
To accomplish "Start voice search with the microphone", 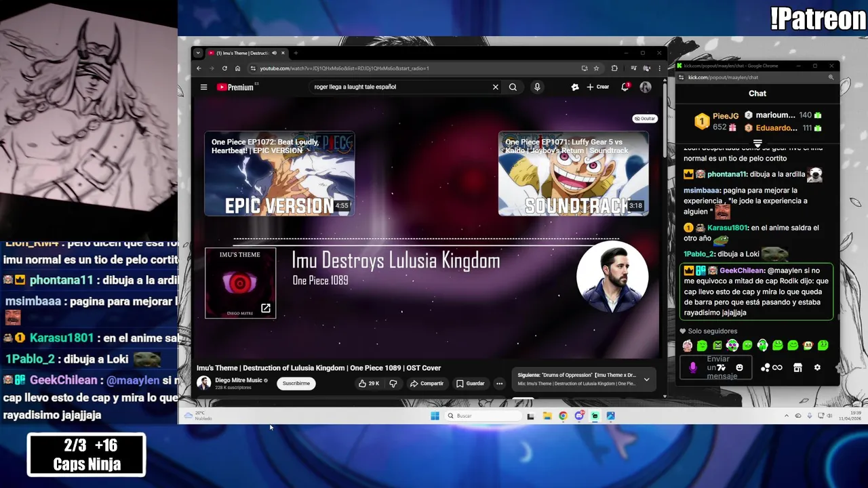I will point(537,87).
